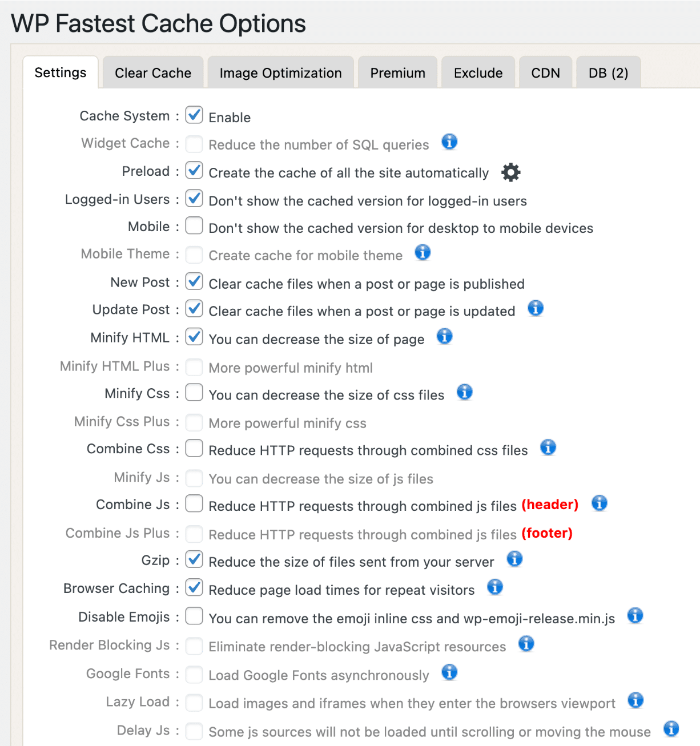Click info icon beside Minify Css
The width and height of the screenshot is (700, 746).
pos(465,392)
